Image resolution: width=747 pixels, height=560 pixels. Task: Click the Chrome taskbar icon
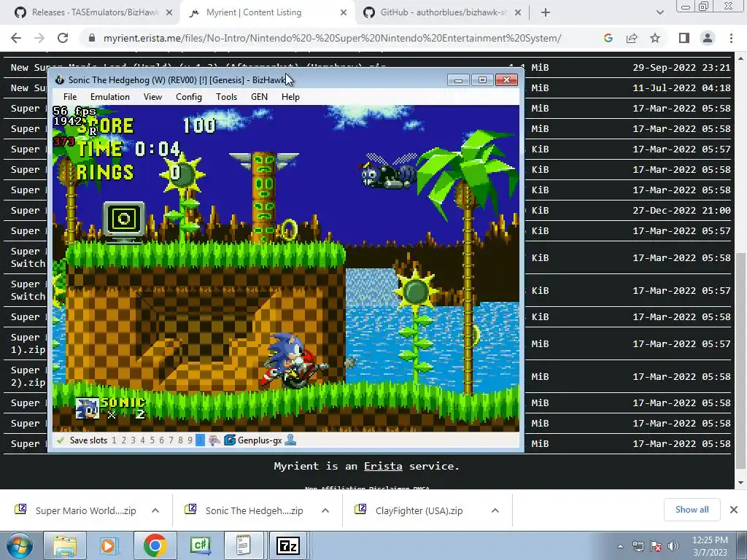155,545
